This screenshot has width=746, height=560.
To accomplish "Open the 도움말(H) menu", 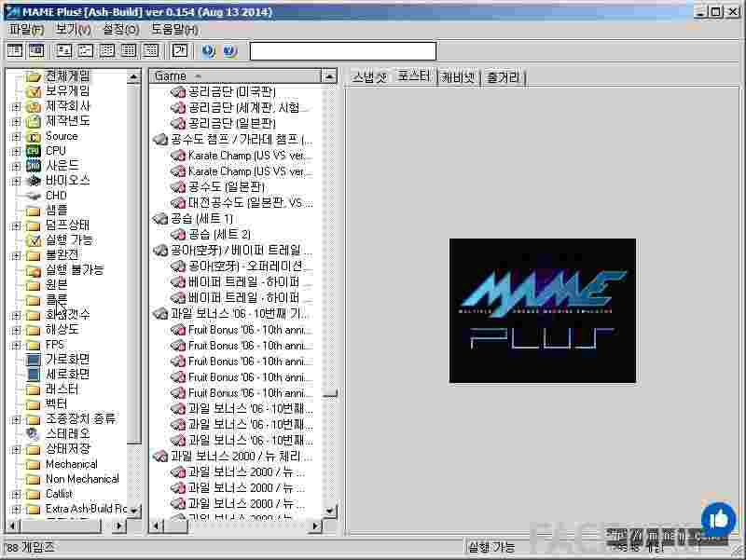I will (174, 30).
